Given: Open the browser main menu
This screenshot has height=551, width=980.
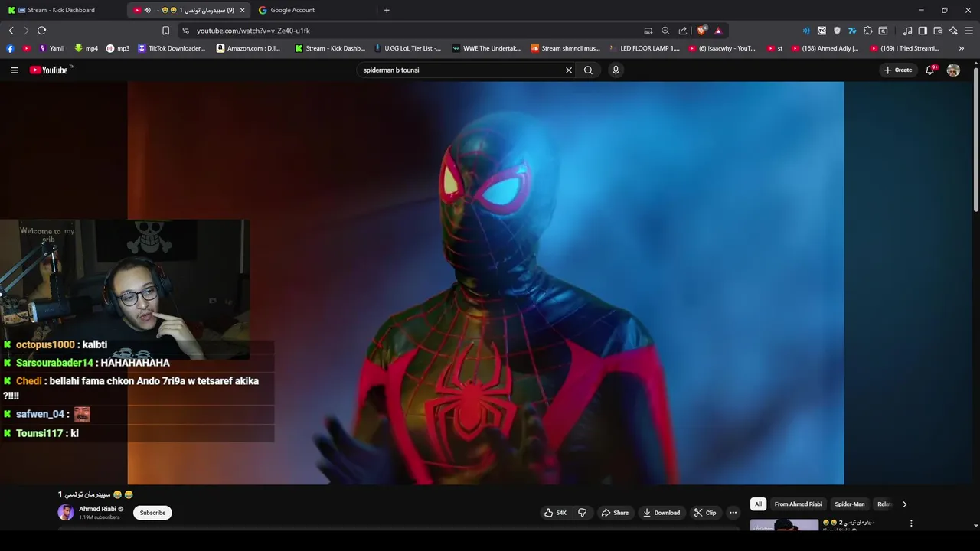Looking at the screenshot, I should 969,31.
